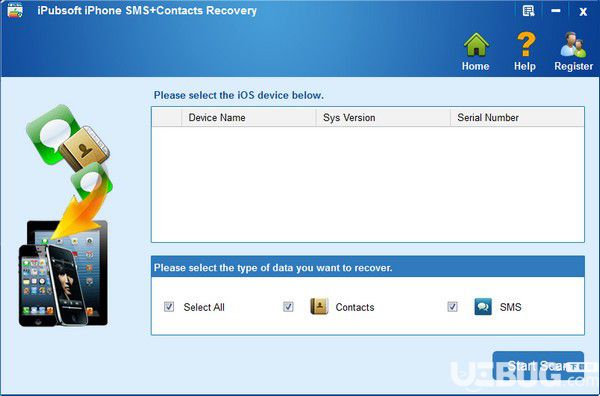Uncheck the SMS checkbox
600x396 pixels.
pyautogui.click(x=452, y=306)
